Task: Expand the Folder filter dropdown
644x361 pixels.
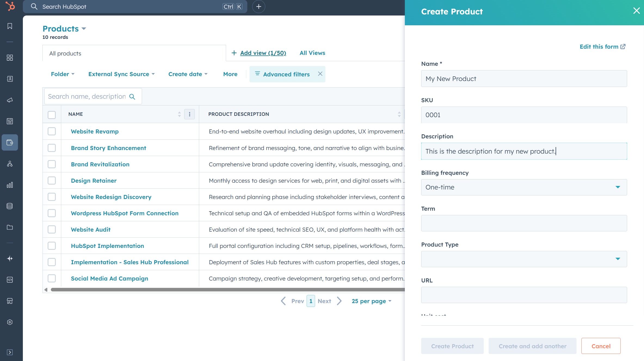Action: tap(62, 74)
